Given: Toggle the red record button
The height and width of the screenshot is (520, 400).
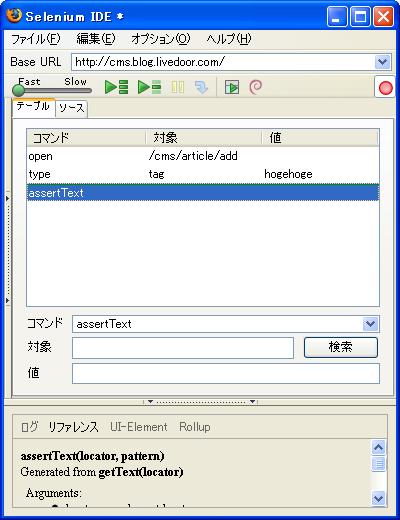Looking at the screenshot, I should pos(385,88).
